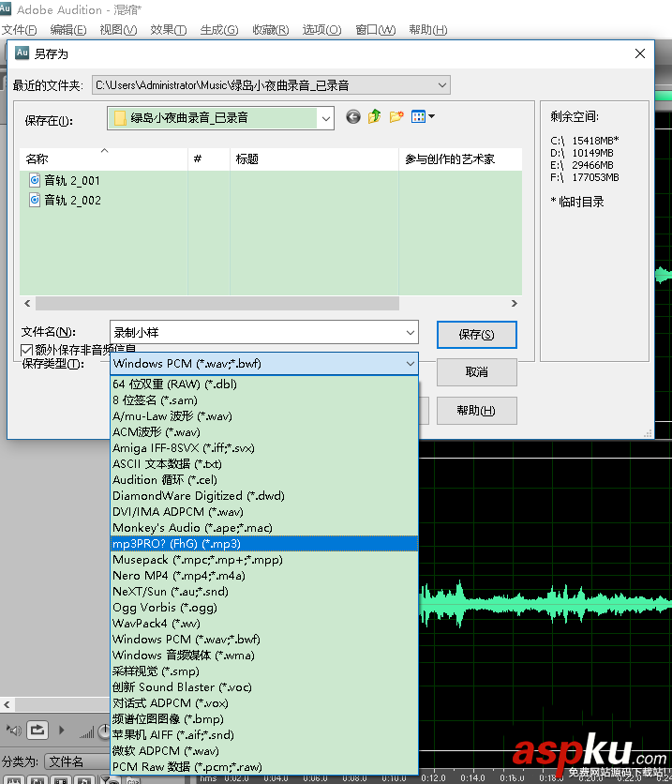Image resolution: width=672 pixels, height=784 pixels.
Task: Select mp3PRO (FhG) (*.mp3) format
Action: pos(263,544)
